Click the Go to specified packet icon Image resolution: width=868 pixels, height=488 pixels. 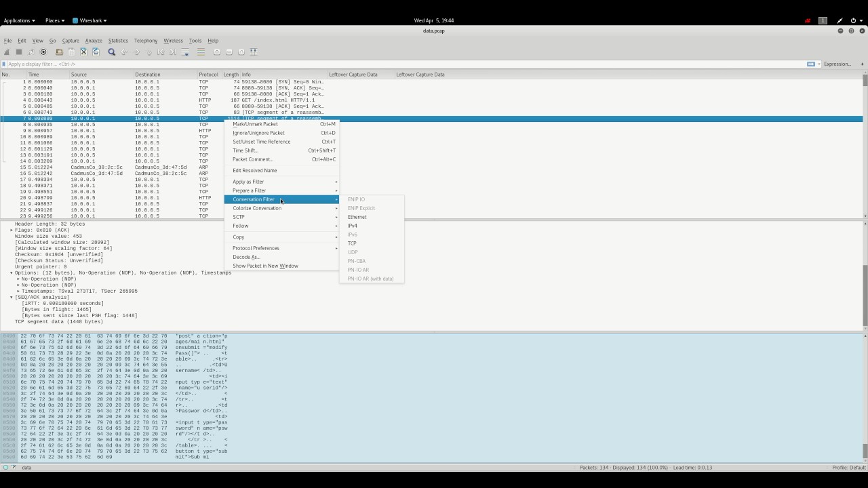click(x=149, y=52)
